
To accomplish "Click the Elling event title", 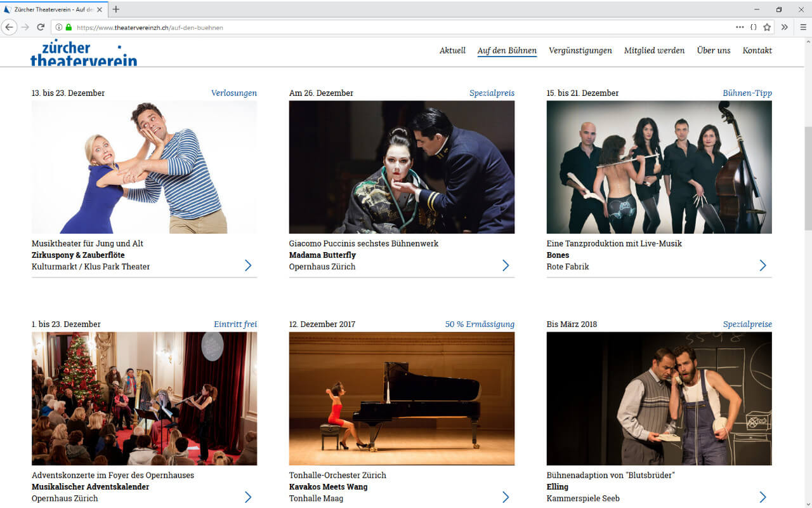I will (x=558, y=487).
